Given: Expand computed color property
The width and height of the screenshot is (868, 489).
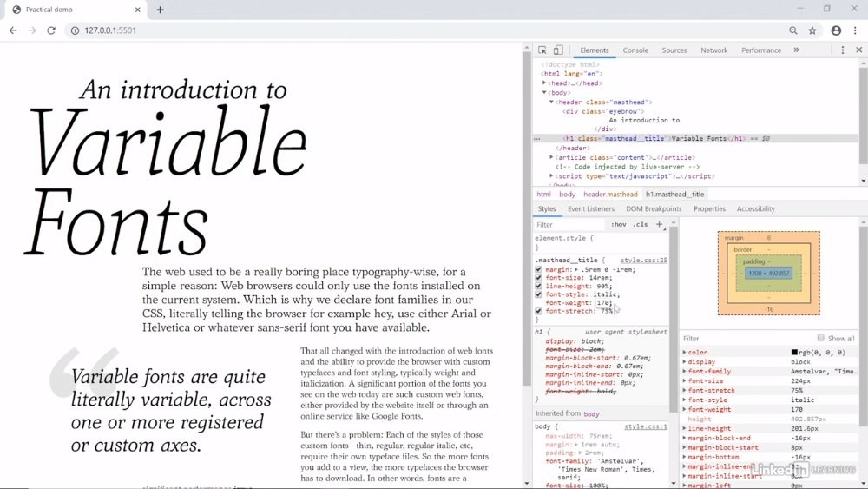Looking at the screenshot, I should point(685,353).
